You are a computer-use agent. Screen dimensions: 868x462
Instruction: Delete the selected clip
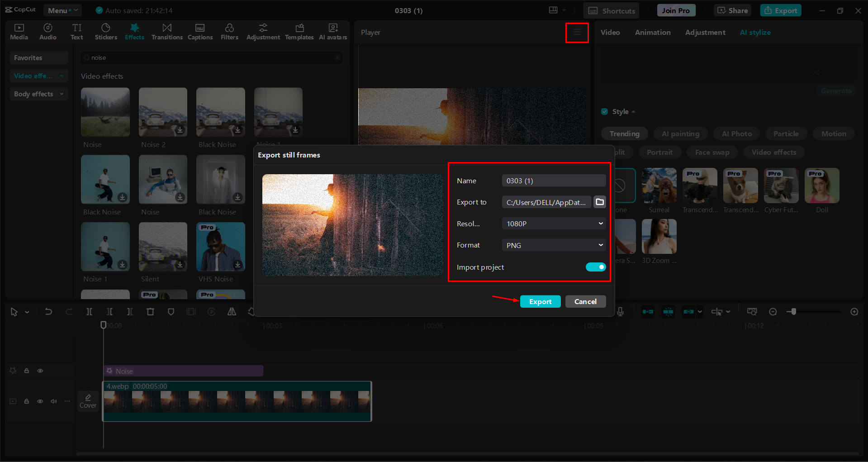point(151,311)
